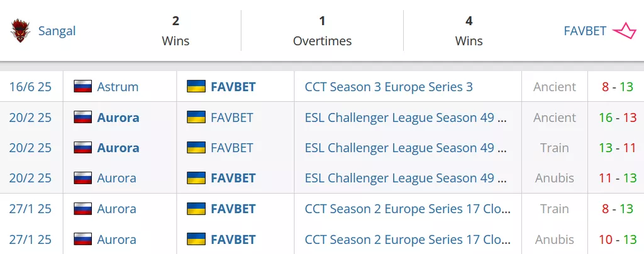Click the Russian flag in the Ancient 16-13 row
Viewport: 644px width, 254px height.
pos(83,118)
